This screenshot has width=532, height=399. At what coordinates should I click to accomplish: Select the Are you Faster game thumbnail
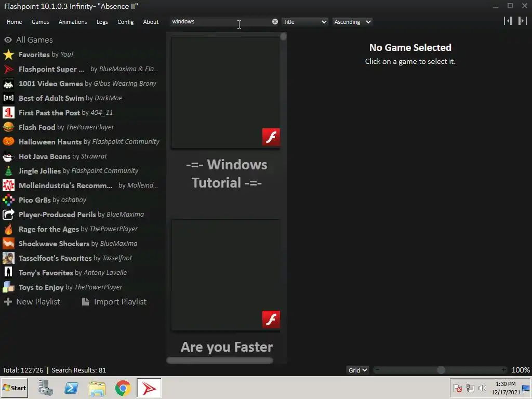(x=225, y=275)
